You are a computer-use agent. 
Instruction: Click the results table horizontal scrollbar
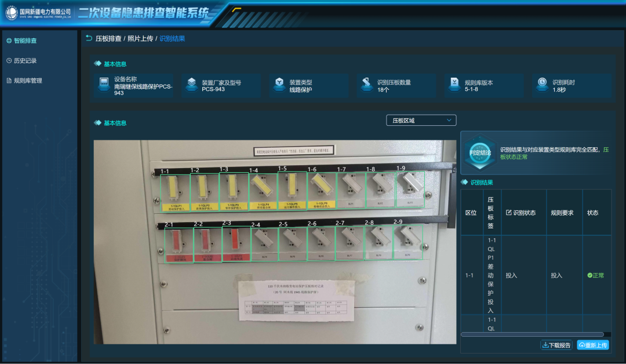pyautogui.click(x=532, y=334)
